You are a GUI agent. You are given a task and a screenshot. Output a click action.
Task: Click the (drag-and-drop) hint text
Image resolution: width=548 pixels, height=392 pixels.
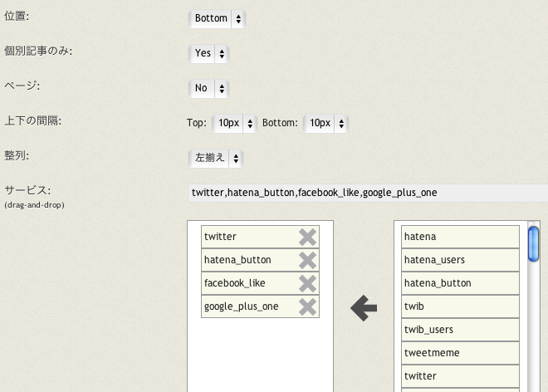[34, 205]
